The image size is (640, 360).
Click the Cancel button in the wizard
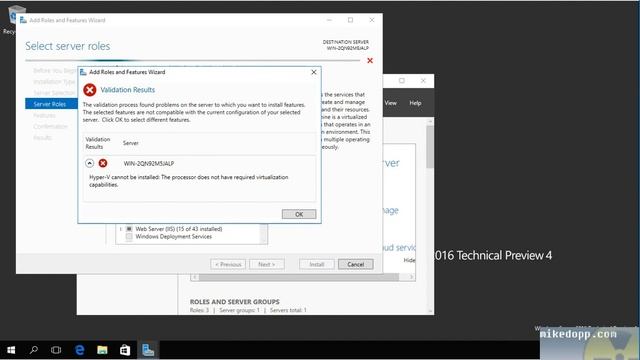(356, 264)
